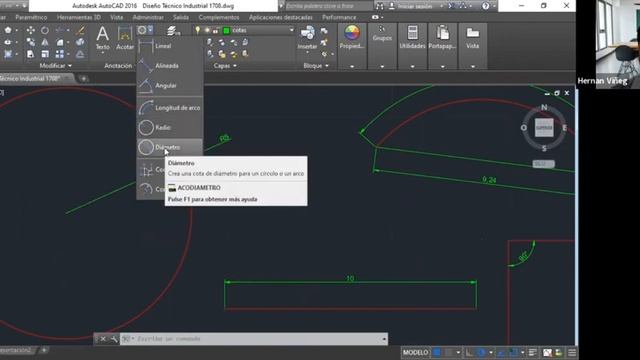Click the Autodesk Exchange X icon

[x=451, y=6]
